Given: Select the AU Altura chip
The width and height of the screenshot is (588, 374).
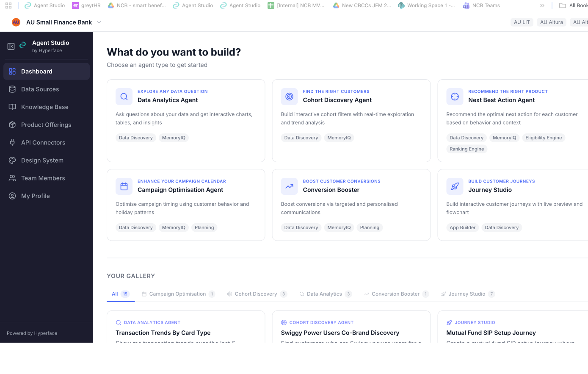Looking at the screenshot, I should [552, 22].
